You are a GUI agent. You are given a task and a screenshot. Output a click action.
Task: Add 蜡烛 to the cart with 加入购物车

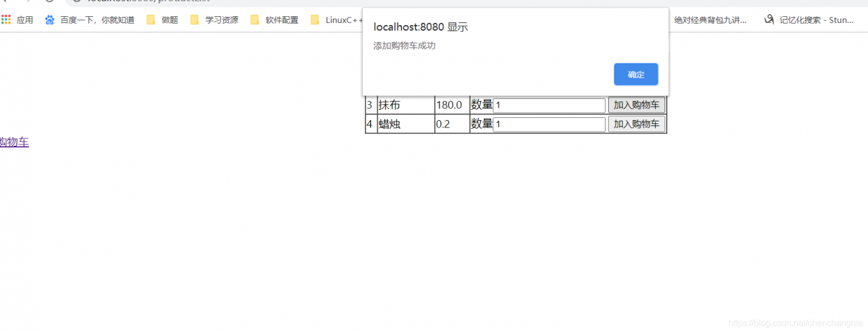point(637,124)
